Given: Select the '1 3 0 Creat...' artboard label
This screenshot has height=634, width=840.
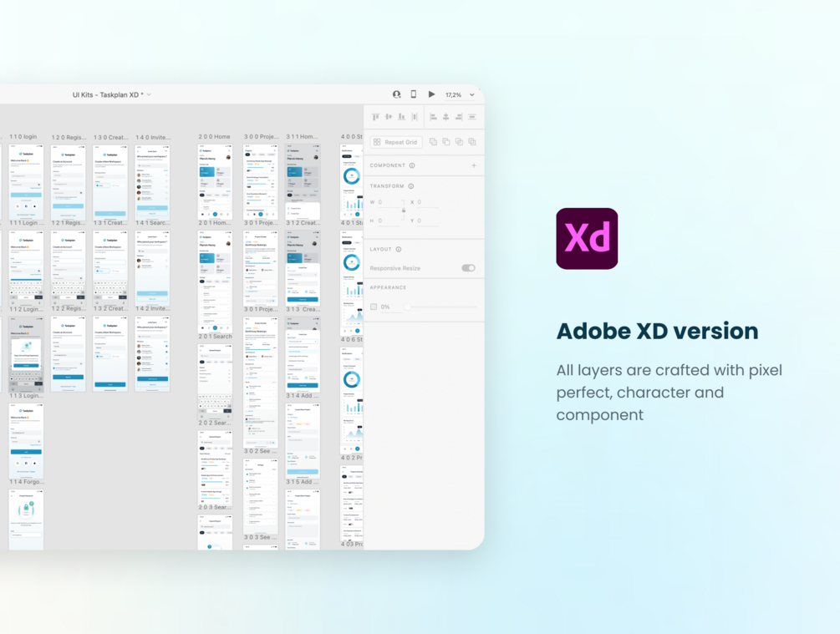Looking at the screenshot, I should [111, 137].
